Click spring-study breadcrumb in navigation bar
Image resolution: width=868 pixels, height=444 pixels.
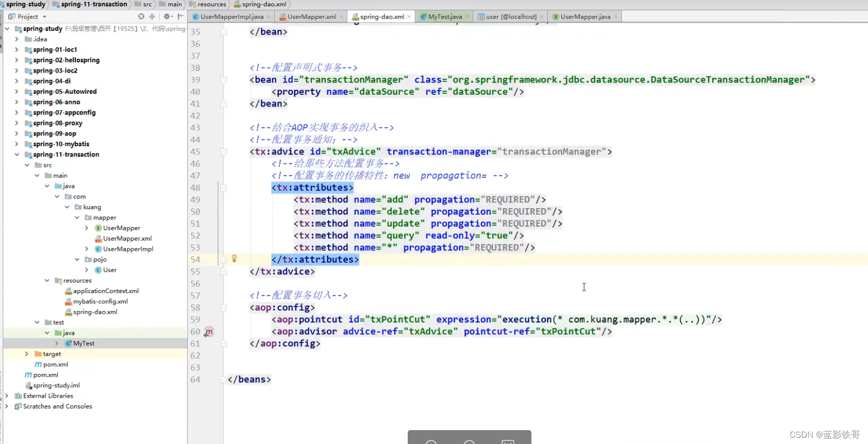click(25, 4)
